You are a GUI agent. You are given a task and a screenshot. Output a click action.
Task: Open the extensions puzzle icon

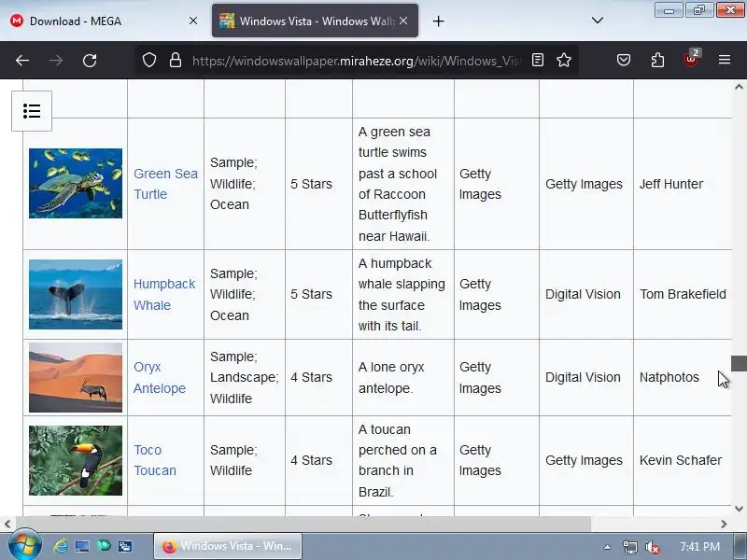coord(657,60)
